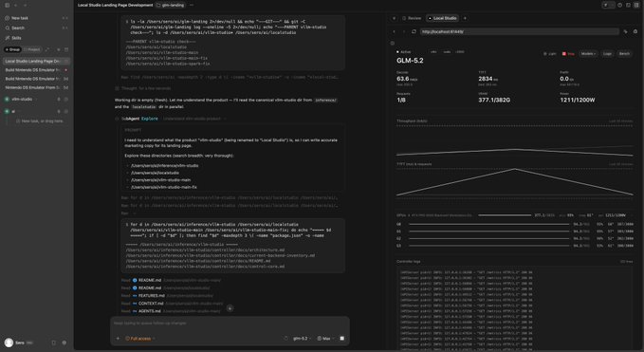Click the GLM-5.2 model heading
This screenshot has width=644, height=352.
pos(410,61)
